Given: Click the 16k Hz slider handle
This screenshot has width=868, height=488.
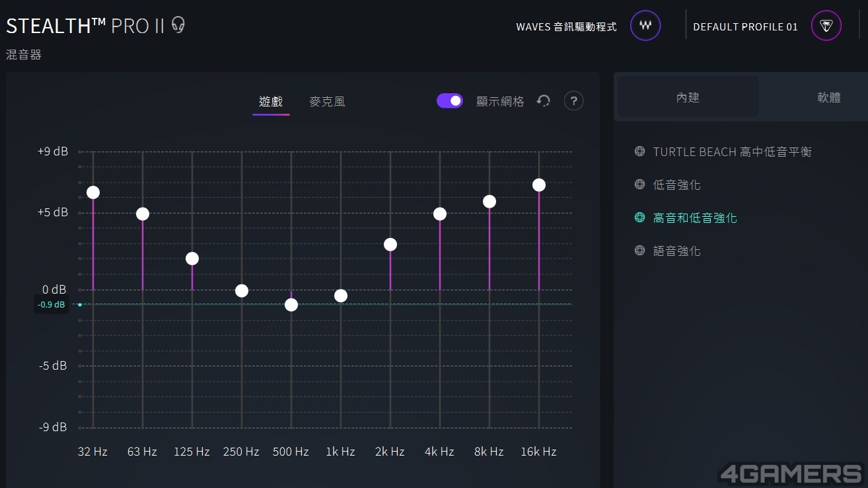Looking at the screenshot, I should (539, 184).
